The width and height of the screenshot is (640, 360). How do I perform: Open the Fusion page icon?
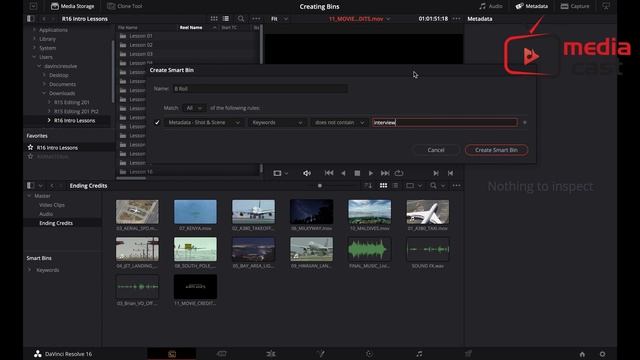(321, 354)
